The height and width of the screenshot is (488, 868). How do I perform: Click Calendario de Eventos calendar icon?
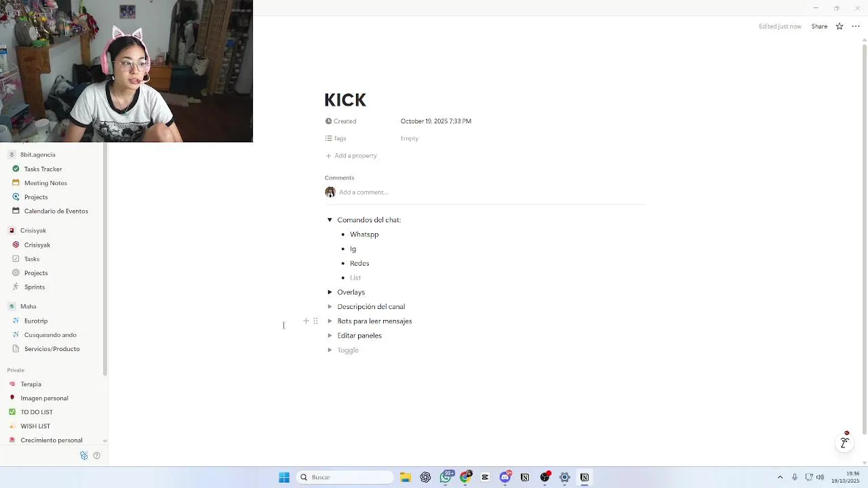click(16, 211)
